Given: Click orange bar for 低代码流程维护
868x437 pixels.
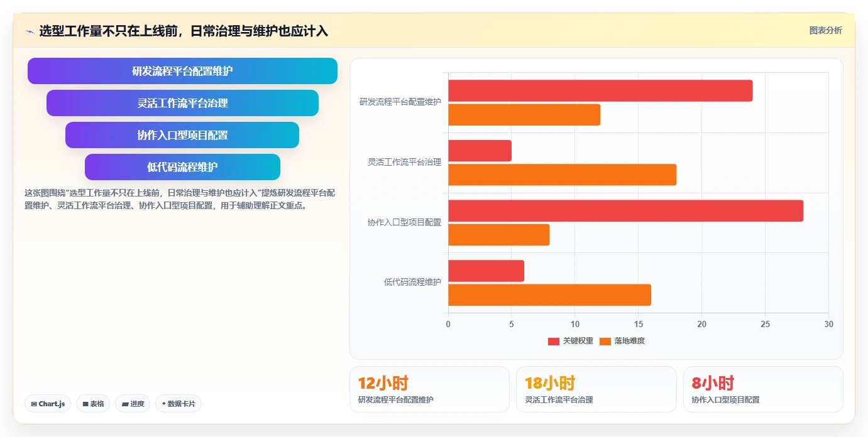Looking at the screenshot, I should coord(549,295).
